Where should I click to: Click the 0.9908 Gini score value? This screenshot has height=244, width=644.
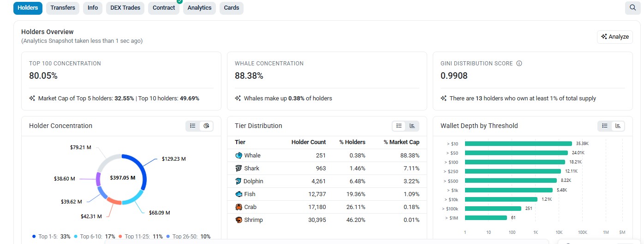[x=454, y=76]
